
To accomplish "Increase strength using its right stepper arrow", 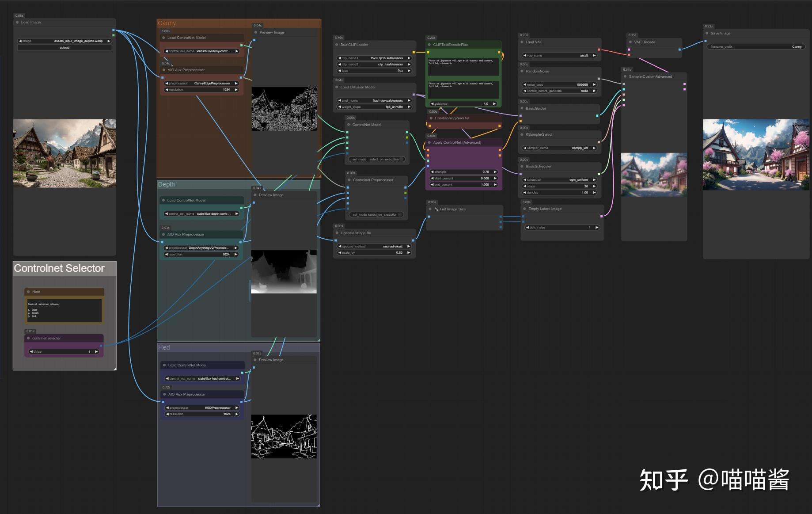I will click(x=495, y=171).
